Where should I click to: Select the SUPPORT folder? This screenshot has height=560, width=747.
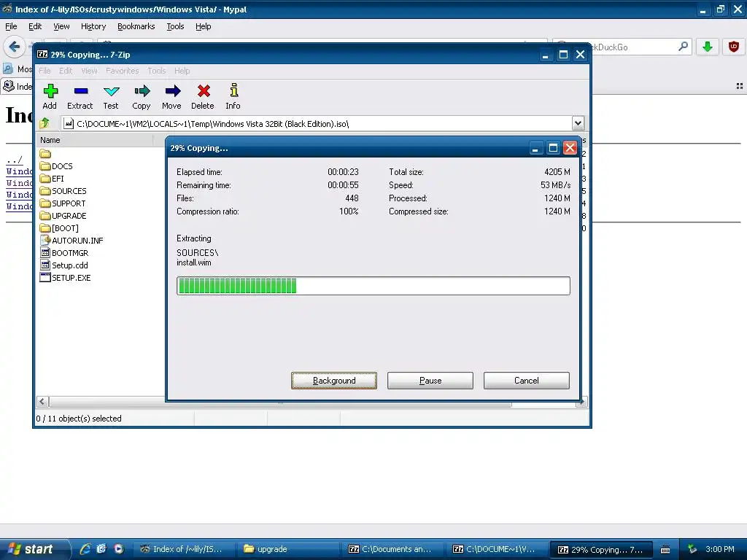pos(63,203)
